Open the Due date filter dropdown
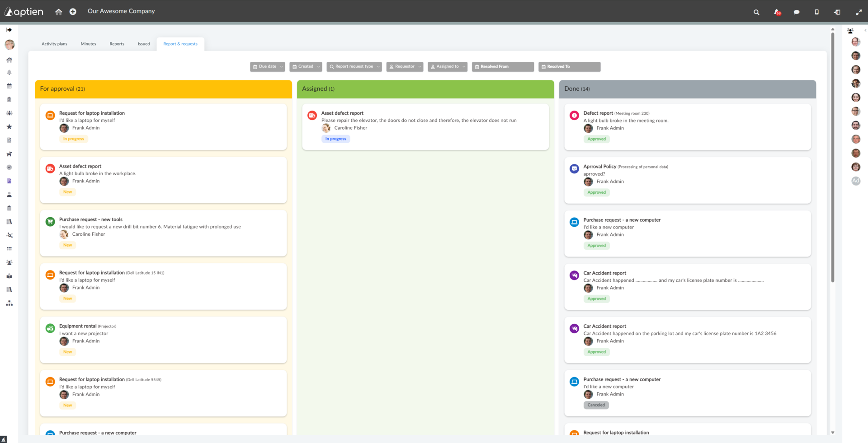The height and width of the screenshot is (443, 868). (268, 67)
